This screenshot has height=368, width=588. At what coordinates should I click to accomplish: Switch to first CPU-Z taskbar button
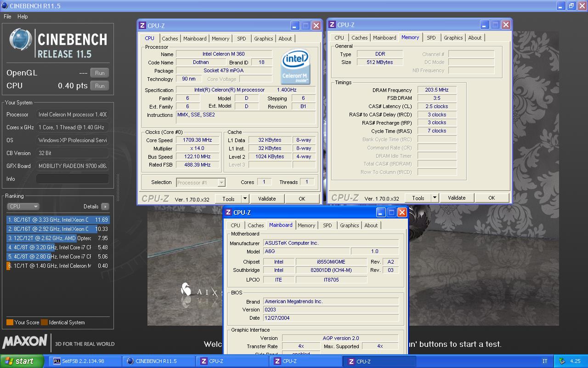pos(232,361)
